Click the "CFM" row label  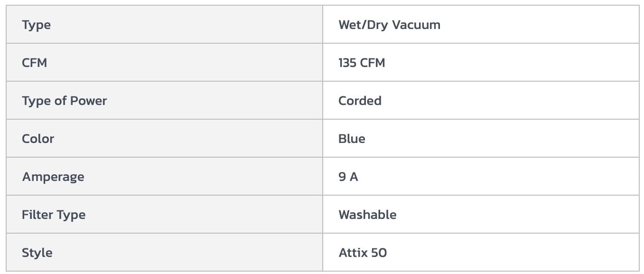click(x=34, y=63)
